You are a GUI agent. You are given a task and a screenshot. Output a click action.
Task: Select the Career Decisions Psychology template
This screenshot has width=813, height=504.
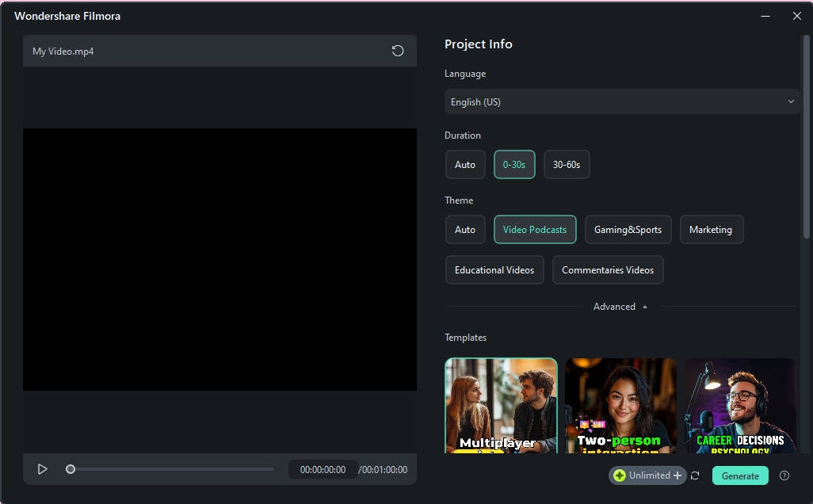click(740, 406)
